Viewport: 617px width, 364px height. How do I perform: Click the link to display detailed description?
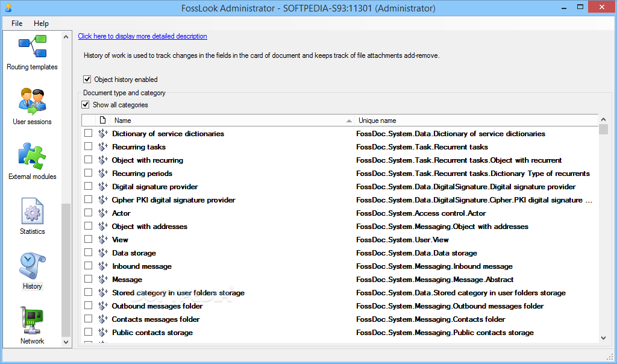click(142, 36)
